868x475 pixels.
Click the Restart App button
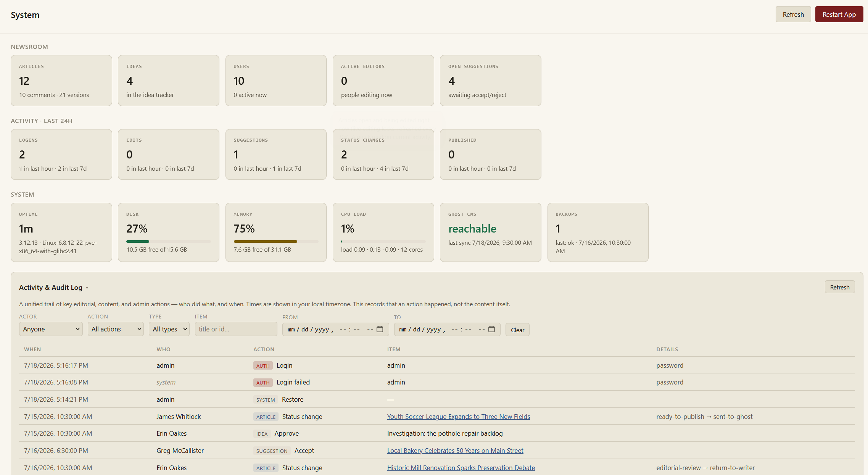pyautogui.click(x=839, y=15)
